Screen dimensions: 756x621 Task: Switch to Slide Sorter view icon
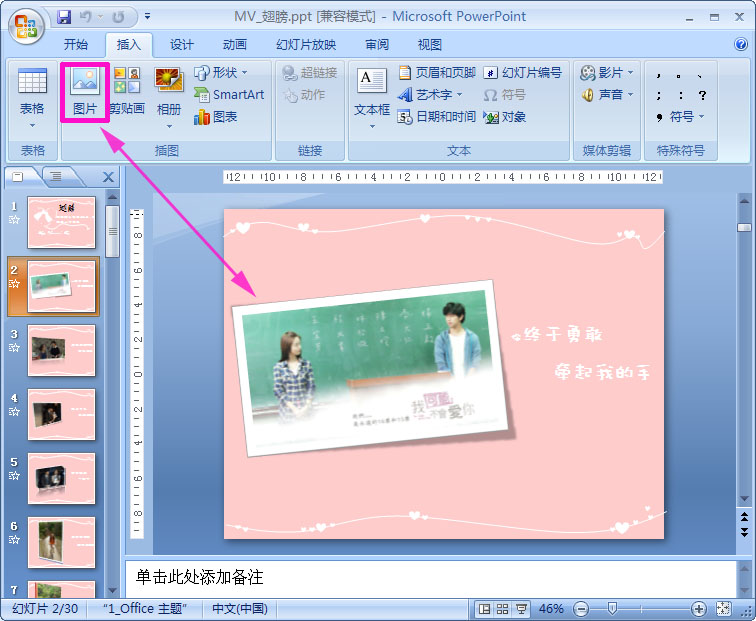502,609
